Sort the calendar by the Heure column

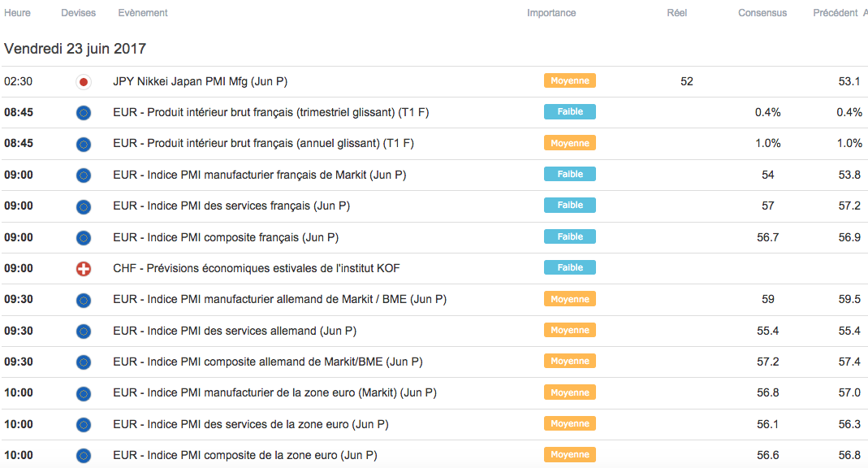(x=17, y=13)
